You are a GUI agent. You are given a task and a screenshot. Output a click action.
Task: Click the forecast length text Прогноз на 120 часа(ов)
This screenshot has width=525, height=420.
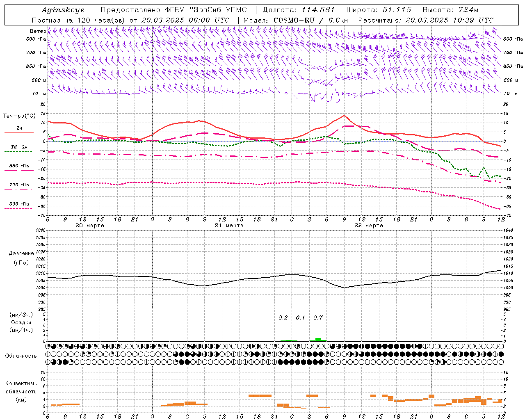tap(79, 20)
